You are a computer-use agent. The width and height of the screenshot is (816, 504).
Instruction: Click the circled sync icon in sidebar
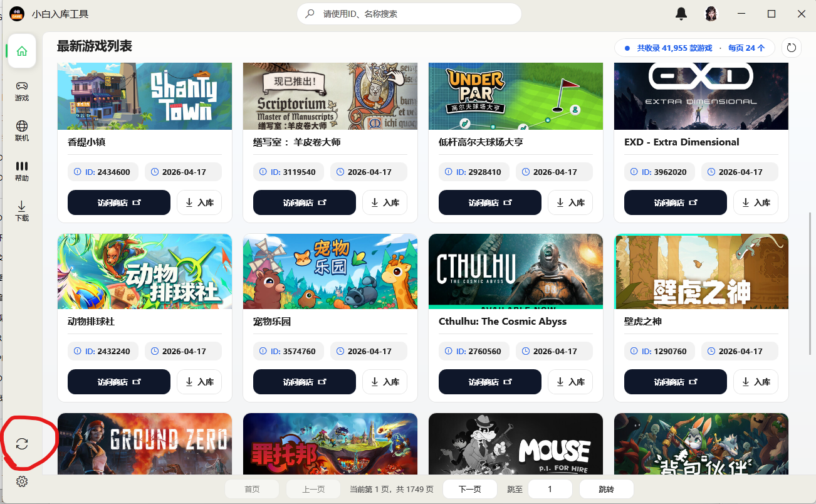[22, 444]
